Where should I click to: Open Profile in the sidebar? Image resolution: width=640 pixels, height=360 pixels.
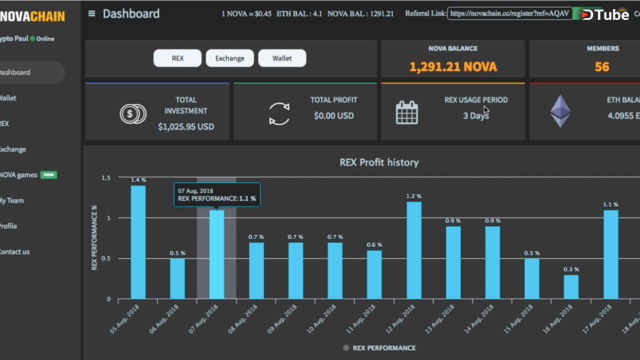point(9,226)
